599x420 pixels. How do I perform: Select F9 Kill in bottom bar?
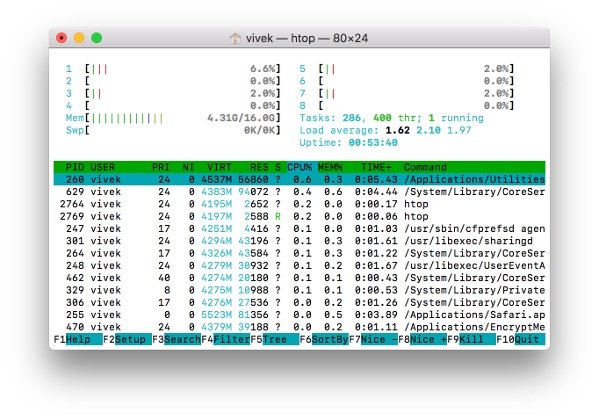tap(471, 339)
